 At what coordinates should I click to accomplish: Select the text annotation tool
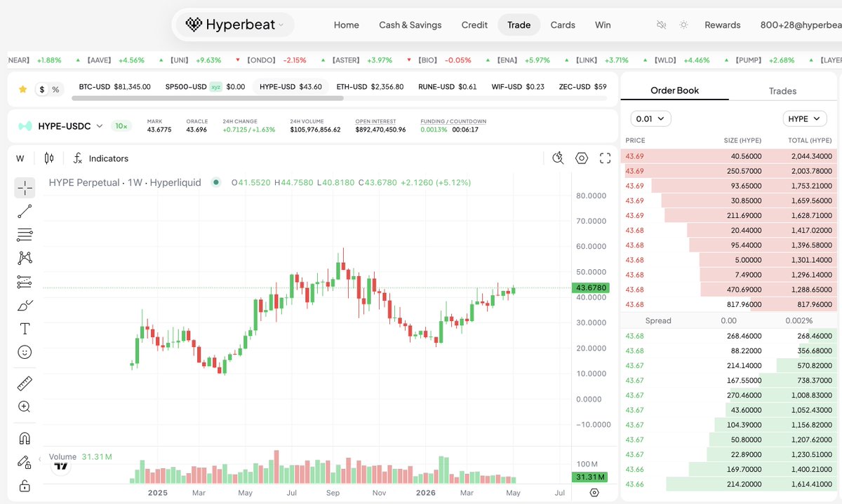tap(25, 329)
